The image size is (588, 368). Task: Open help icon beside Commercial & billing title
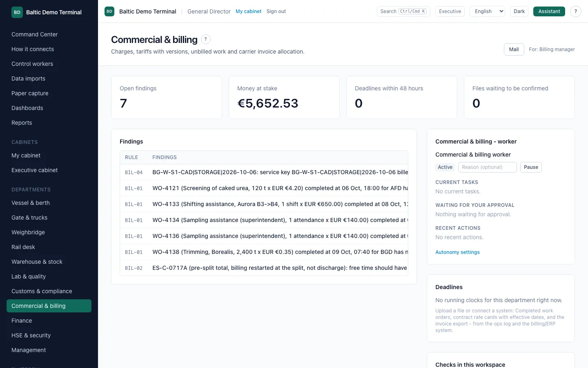coord(206,39)
